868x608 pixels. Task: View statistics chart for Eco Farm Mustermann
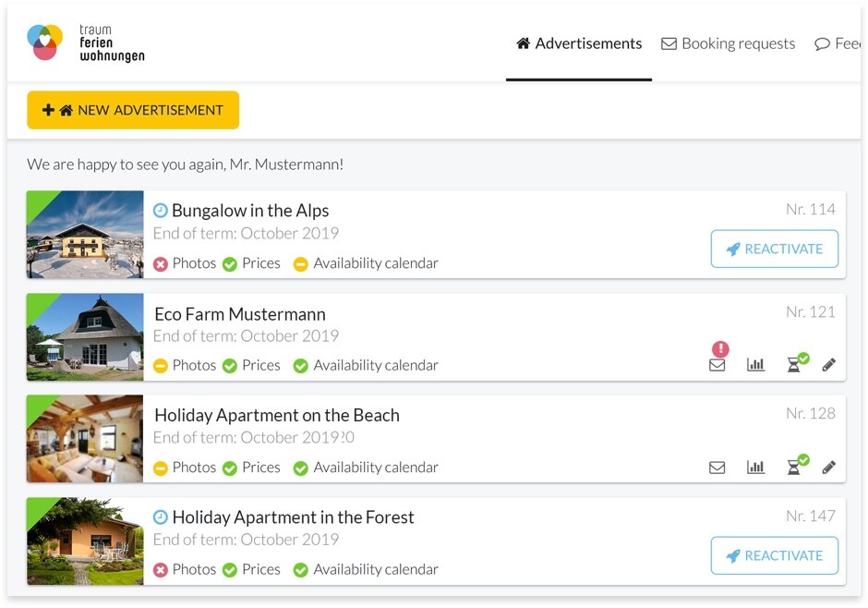click(x=755, y=365)
